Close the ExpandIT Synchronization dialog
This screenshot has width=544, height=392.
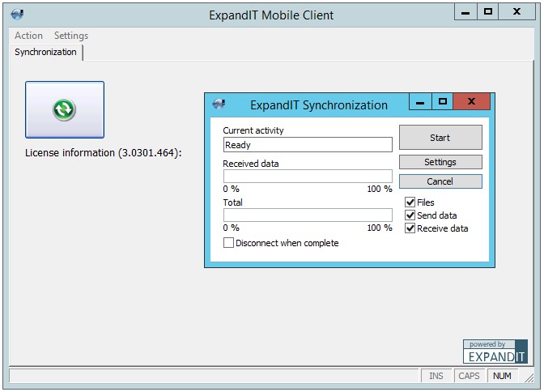pyautogui.click(x=472, y=102)
